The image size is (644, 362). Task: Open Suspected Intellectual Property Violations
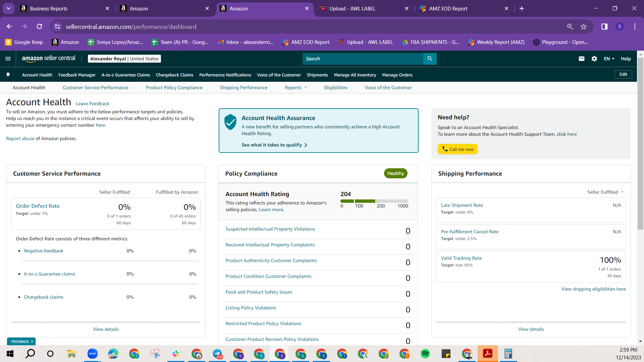270,229
